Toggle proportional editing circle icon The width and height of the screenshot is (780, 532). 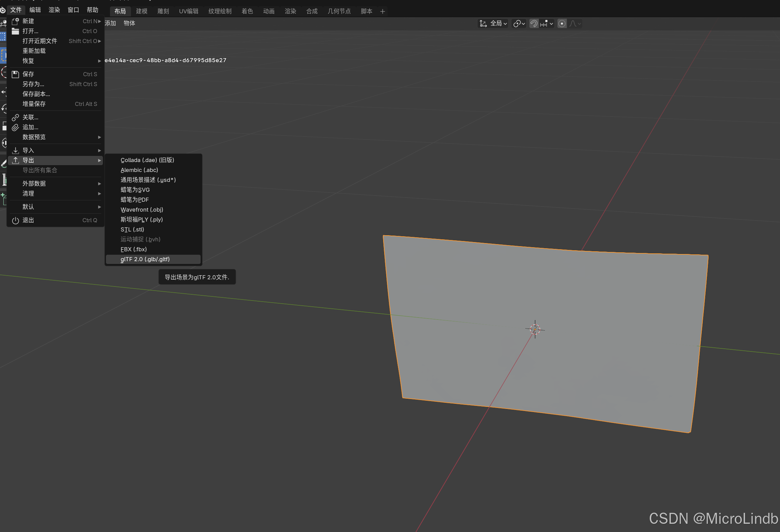click(x=562, y=24)
